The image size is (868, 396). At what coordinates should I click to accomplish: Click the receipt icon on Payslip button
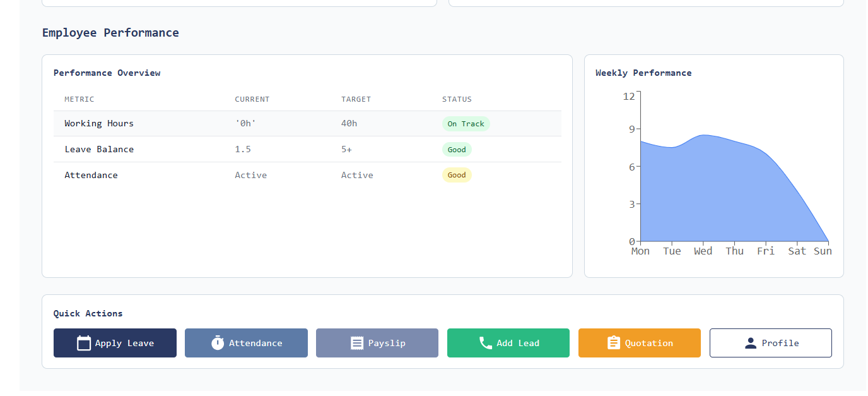tap(353, 342)
